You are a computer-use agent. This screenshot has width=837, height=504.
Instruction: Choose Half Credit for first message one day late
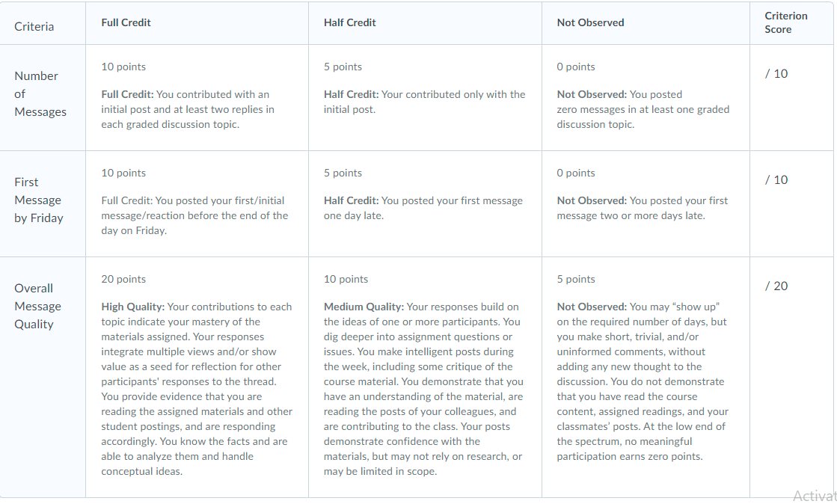pos(425,204)
